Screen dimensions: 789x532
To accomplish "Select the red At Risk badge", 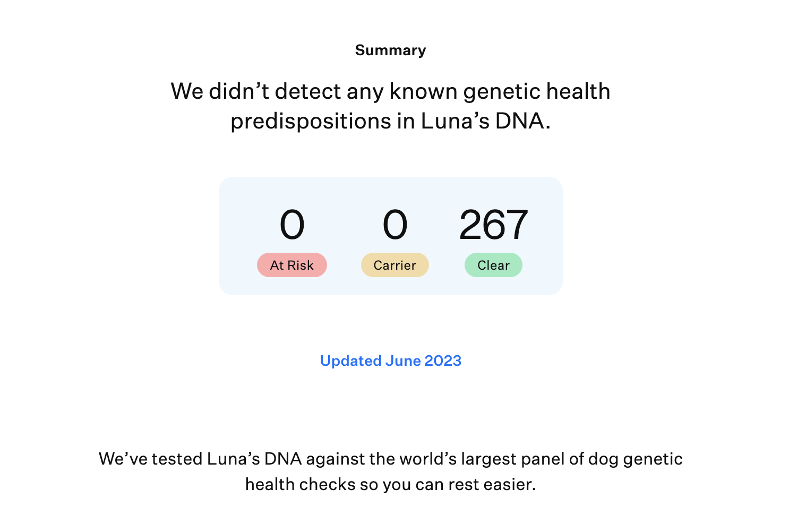I will (x=292, y=265).
